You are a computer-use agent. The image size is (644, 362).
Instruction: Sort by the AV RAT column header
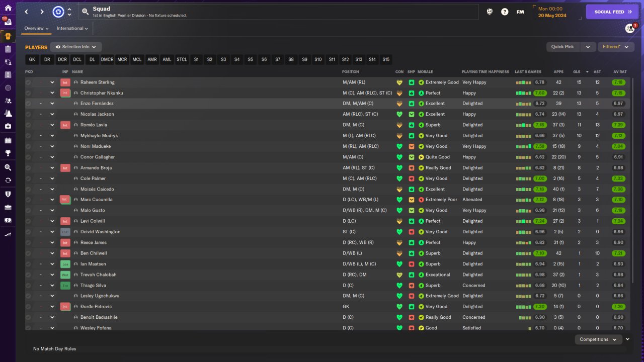pos(620,72)
